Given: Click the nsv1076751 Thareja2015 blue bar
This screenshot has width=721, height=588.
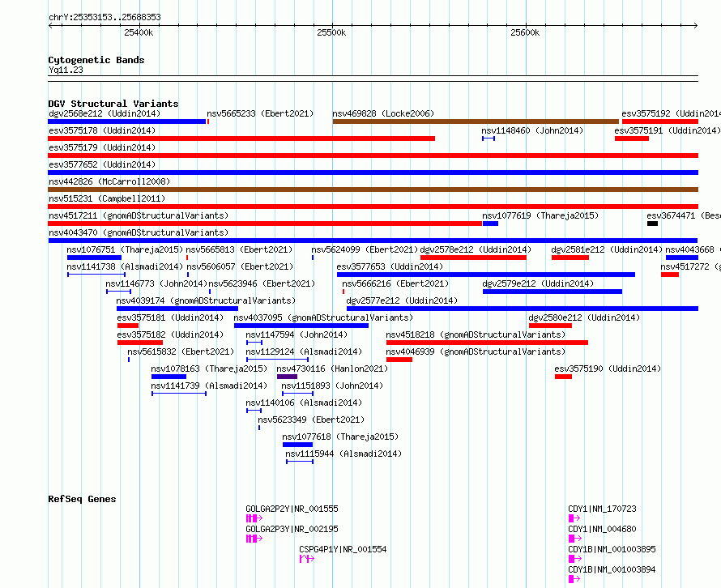Looking at the screenshot, I should point(94,258).
